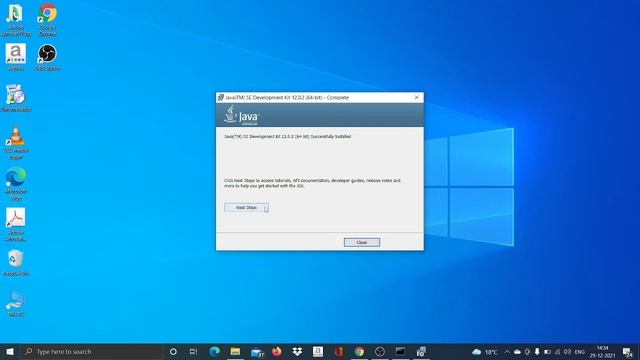
Task: Open the volume control in the tray
Action: (567, 351)
